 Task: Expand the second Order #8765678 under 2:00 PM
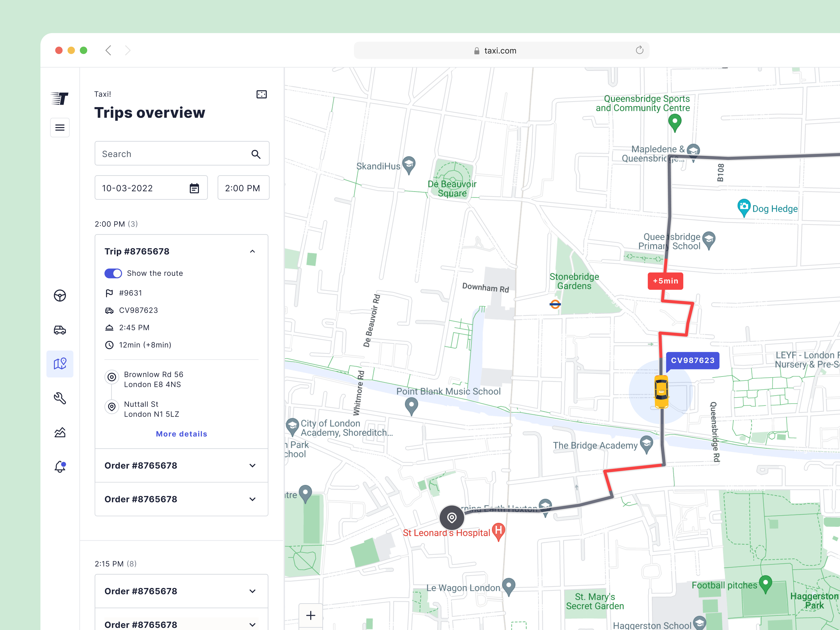pyautogui.click(x=253, y=499)
